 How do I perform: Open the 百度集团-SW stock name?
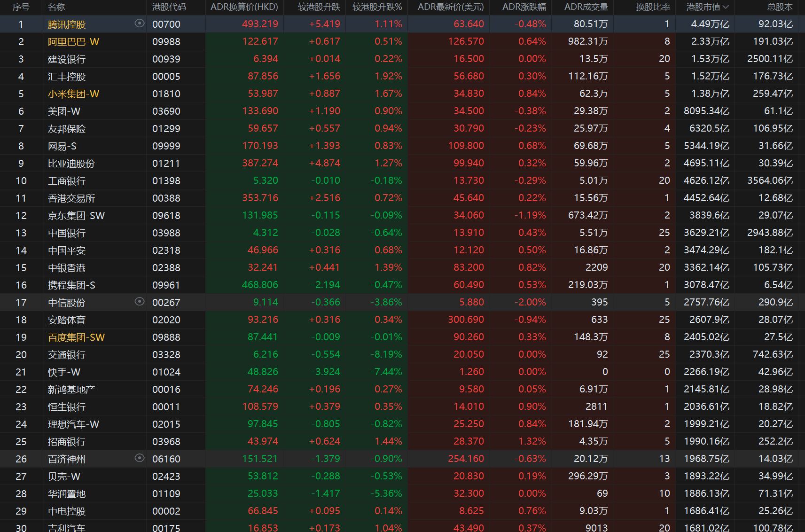77,337
